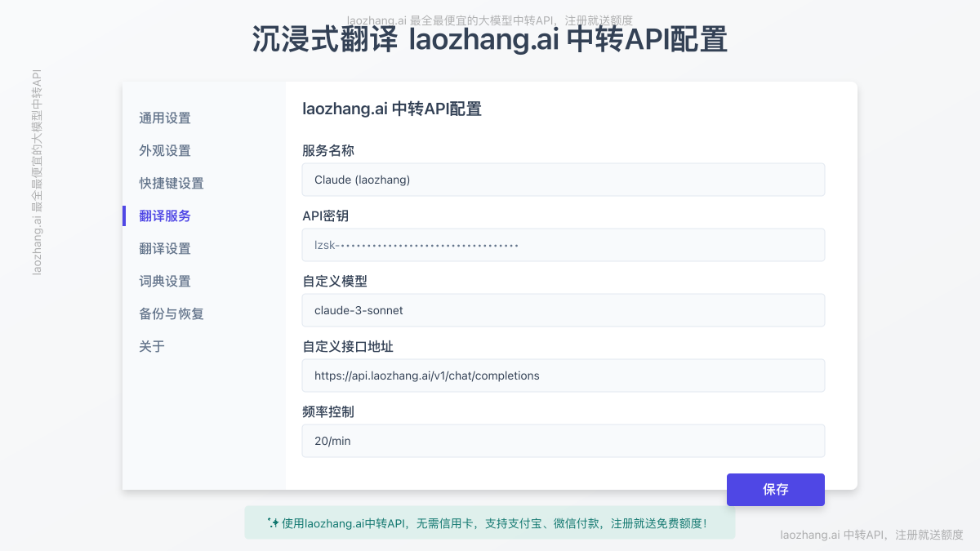980x551 pixels.
Task: Open 通用设置 in the sidebar
Action: pos(165,118)
